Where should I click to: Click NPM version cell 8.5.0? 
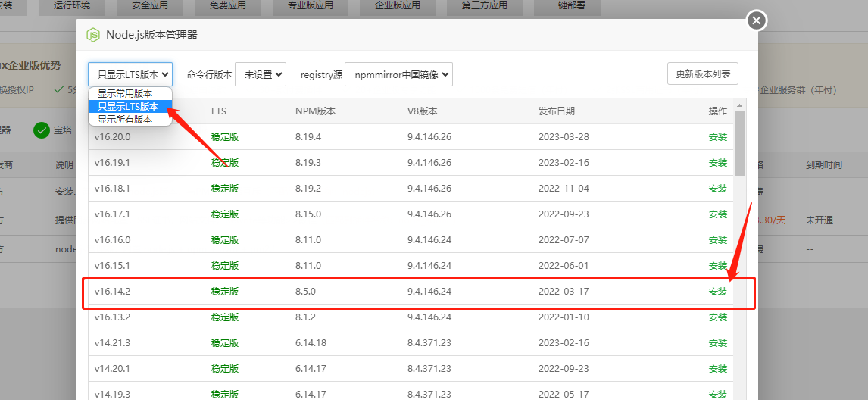(305, 292)
